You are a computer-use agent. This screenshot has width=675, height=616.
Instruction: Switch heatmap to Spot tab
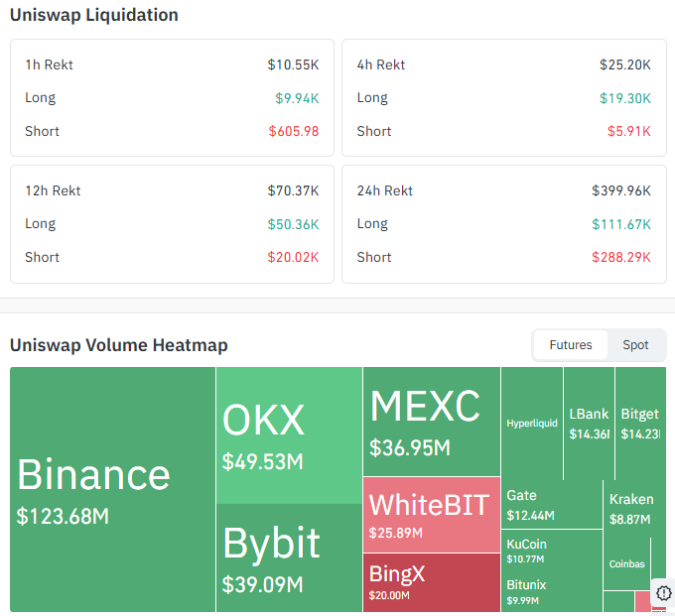(635, 345)
